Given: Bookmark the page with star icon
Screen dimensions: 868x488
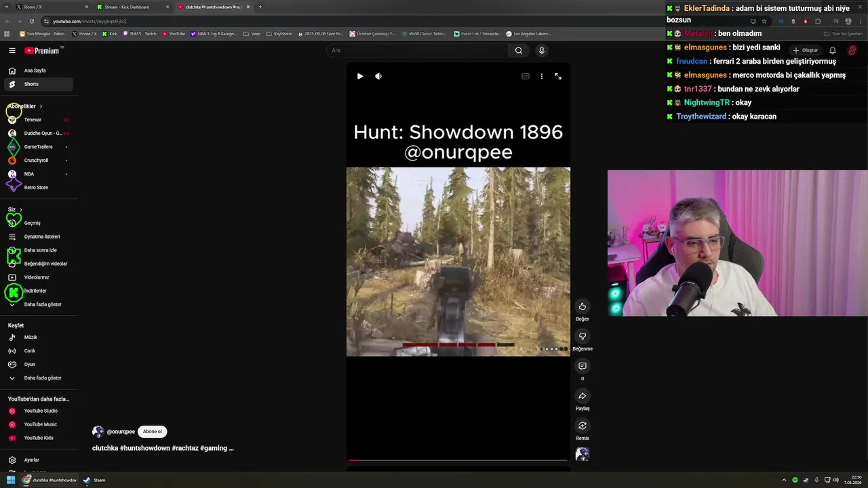Looking at the screenshot, I should [x=764, y=21].
